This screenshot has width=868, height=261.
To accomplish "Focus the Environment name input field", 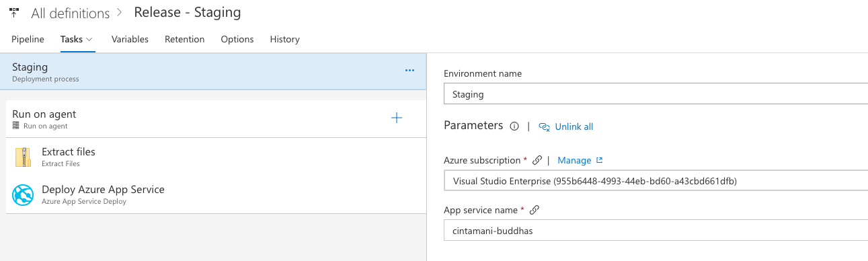I will click(x=656, y=94).
